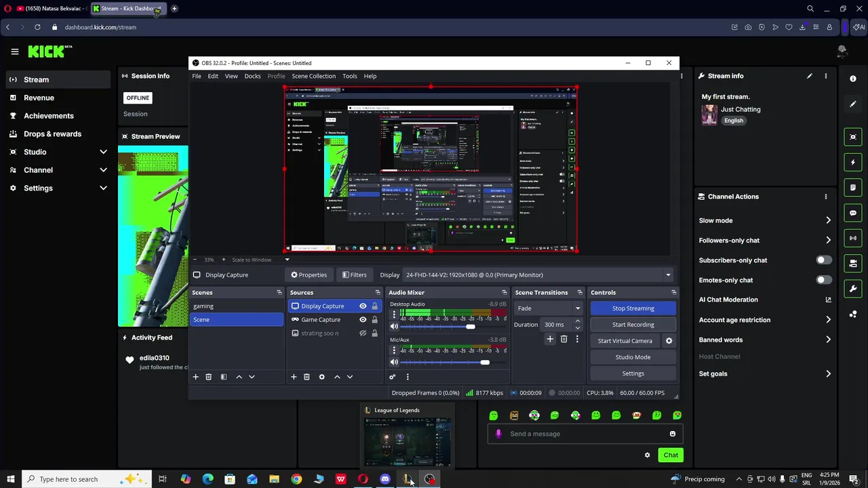
Task: Expand Settings section in Kick sidebar
Action: (x=103, y=188)
